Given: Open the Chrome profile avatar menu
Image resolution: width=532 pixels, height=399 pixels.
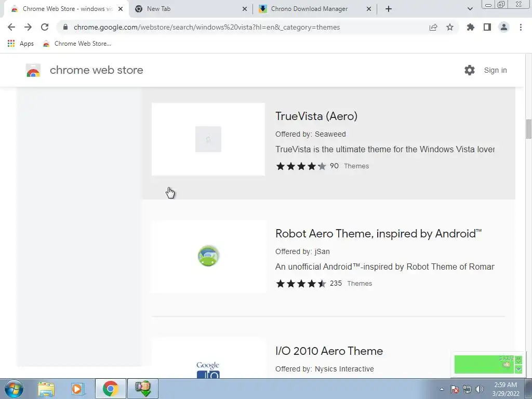Looking at the screenshot, I should 504,27.
